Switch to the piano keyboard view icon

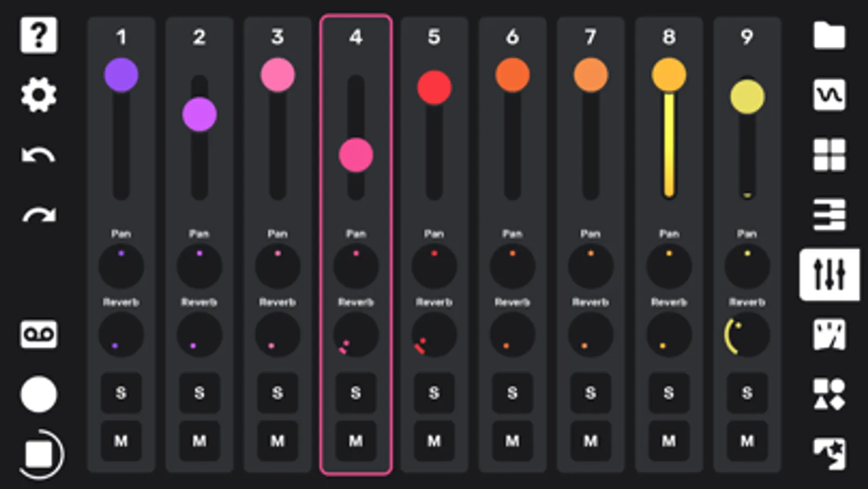pos(829,215)
